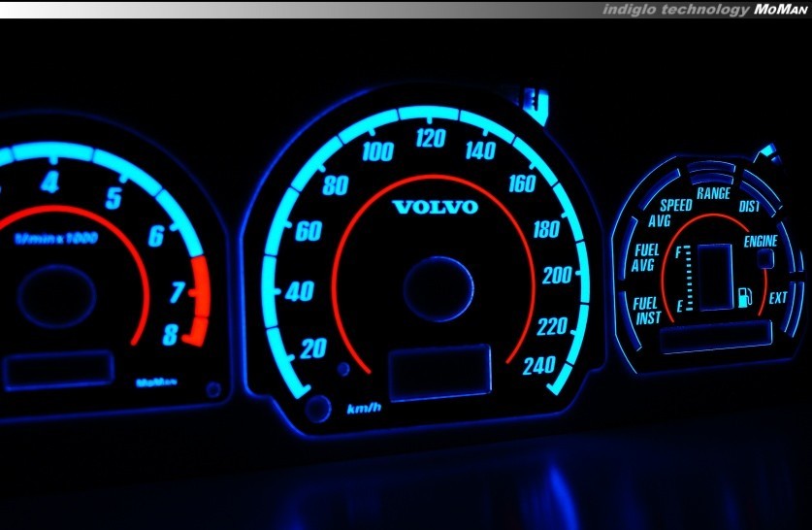
Task: Click the number 6 on the tachometer
Action: click(x=156, y=236)
